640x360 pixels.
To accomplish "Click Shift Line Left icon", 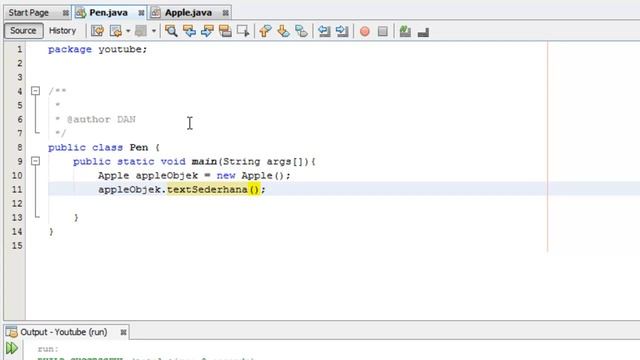I will (324, 31).
